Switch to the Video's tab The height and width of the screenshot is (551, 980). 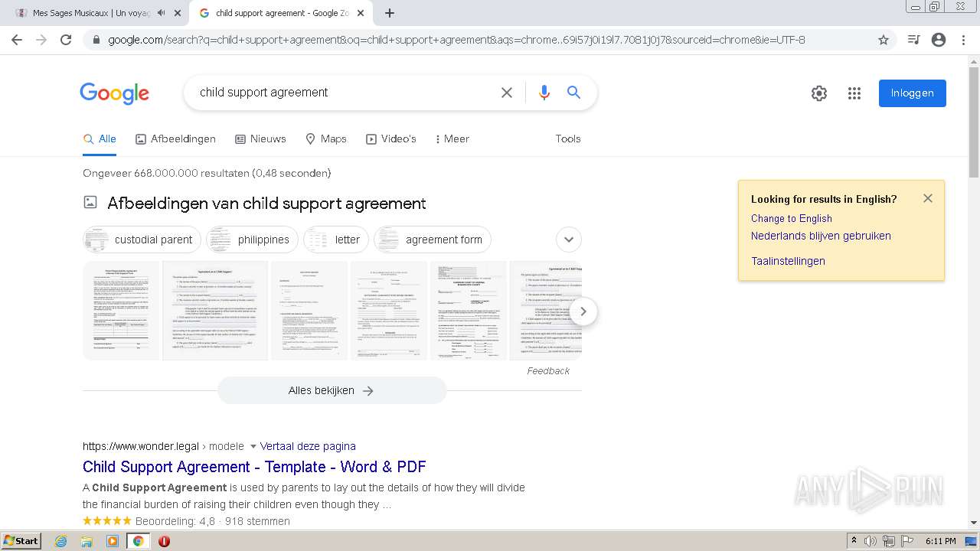[x=391, y=139]
